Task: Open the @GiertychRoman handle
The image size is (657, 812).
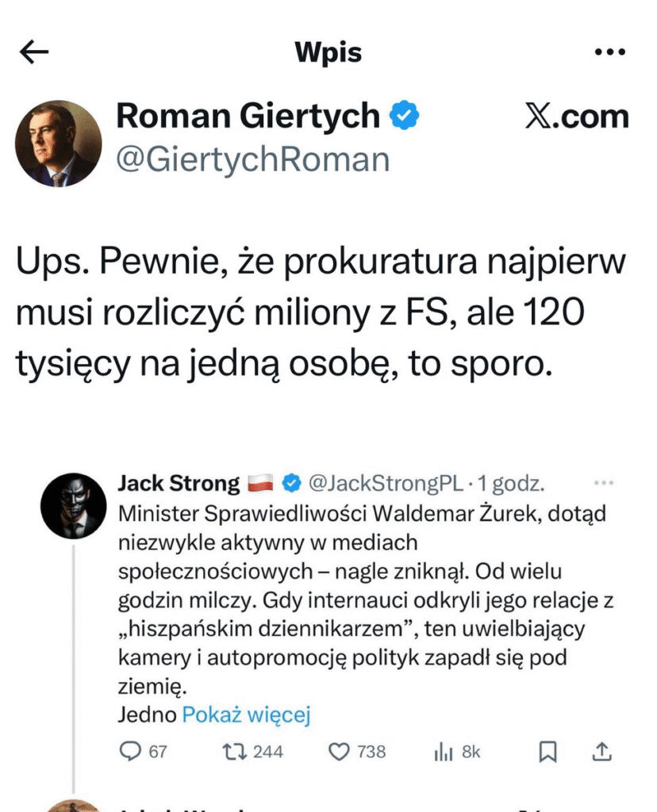Action: pos(253,159)
